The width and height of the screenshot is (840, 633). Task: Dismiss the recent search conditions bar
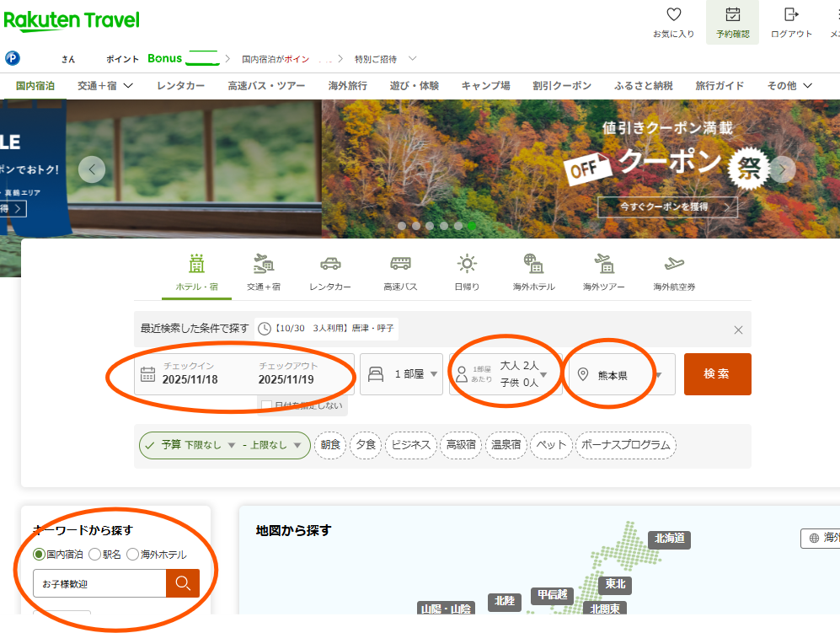pos(738,330)
